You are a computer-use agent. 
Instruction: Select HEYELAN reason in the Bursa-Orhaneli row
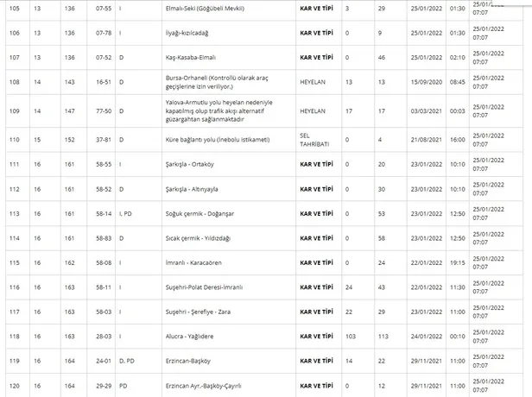pos(313,82)
